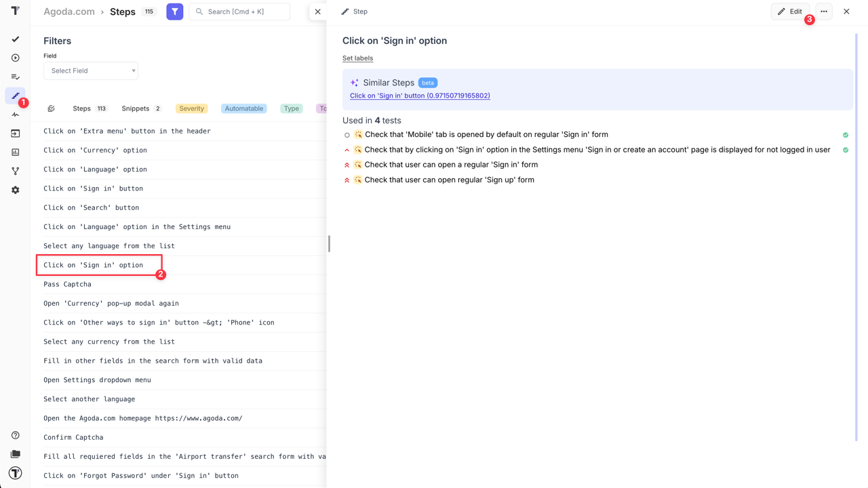Image resolution: width=868 pixels, height=488 pixels.
Task: Open the ellipsis menu in the Step panel
Action: [x=823, y=12]
